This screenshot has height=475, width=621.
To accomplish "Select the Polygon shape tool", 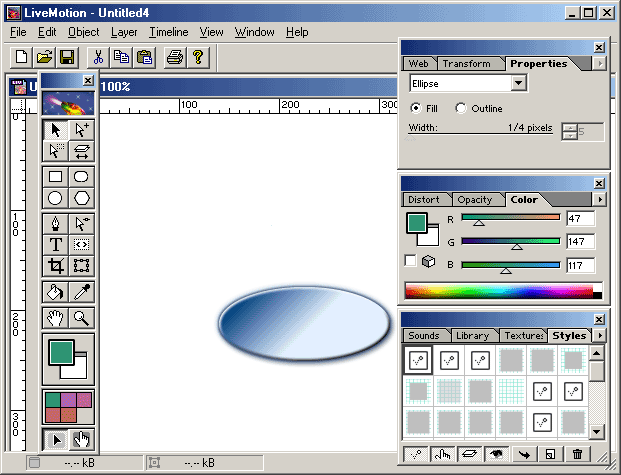I will (82, 198).
